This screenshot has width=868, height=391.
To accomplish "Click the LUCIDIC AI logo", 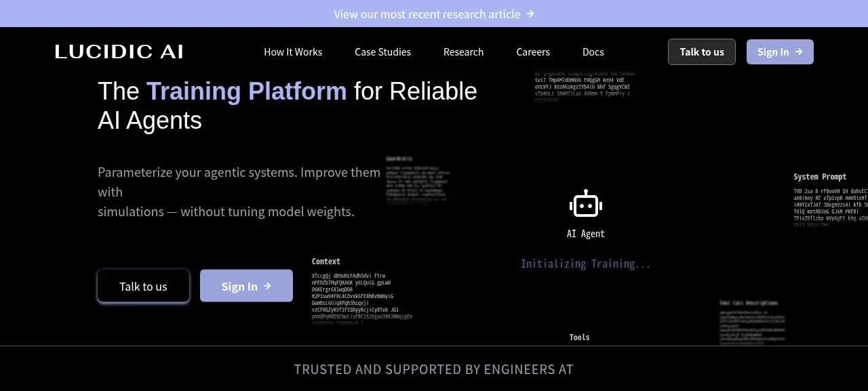I will (119, 52).
